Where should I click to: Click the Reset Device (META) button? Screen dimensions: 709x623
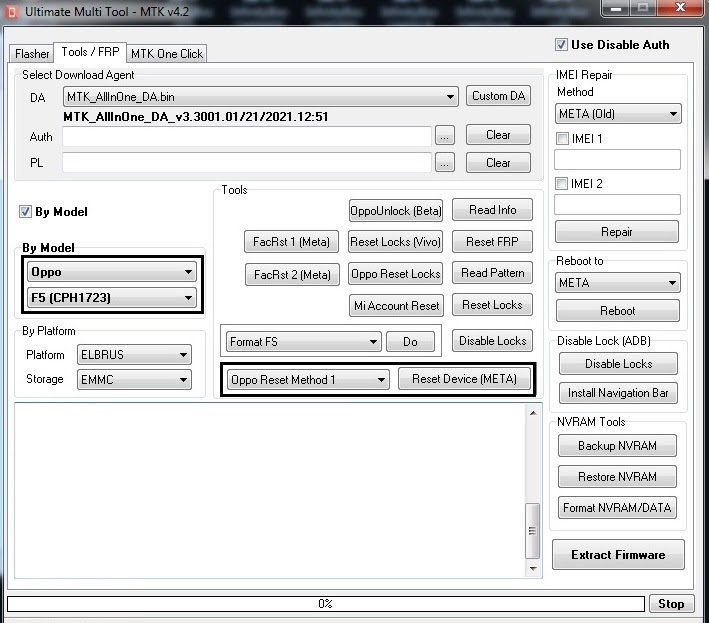click(464, 379)
